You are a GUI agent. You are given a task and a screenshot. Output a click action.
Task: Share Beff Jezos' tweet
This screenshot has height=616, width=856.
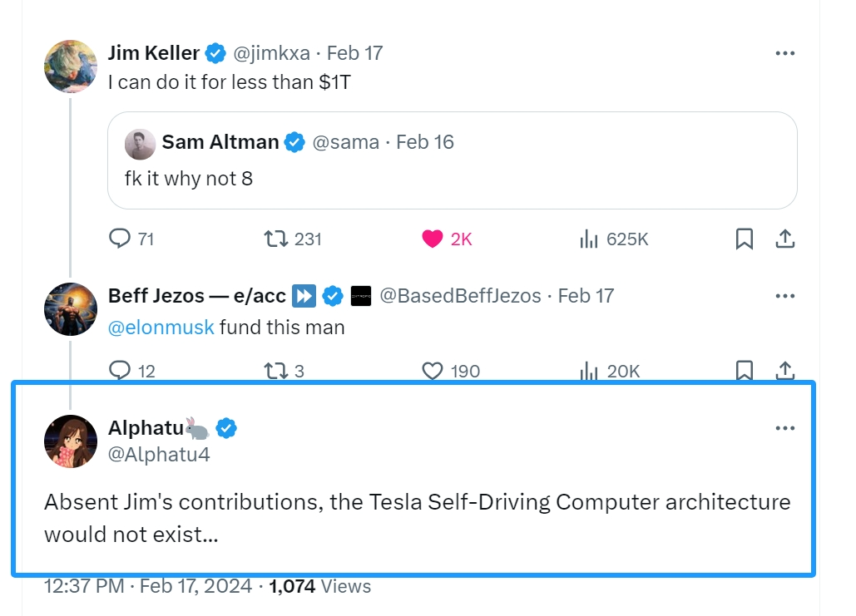coord(784,371)
